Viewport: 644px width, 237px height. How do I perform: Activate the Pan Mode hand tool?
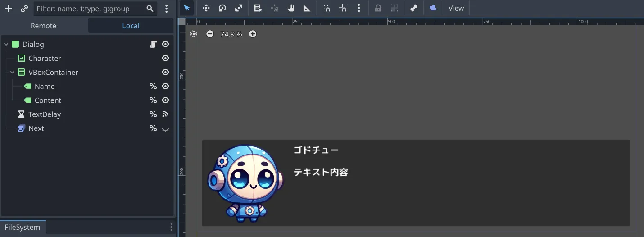290,8
